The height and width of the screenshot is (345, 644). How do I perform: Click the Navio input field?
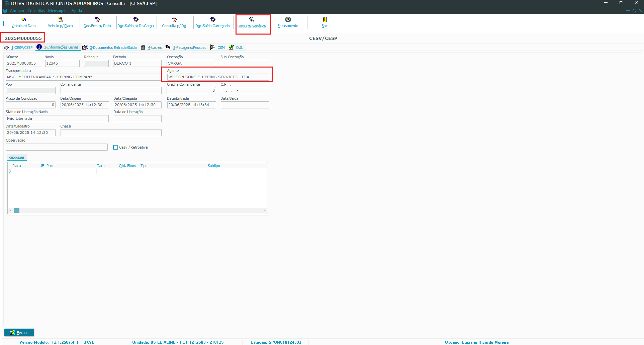click(x=62, y=63)
